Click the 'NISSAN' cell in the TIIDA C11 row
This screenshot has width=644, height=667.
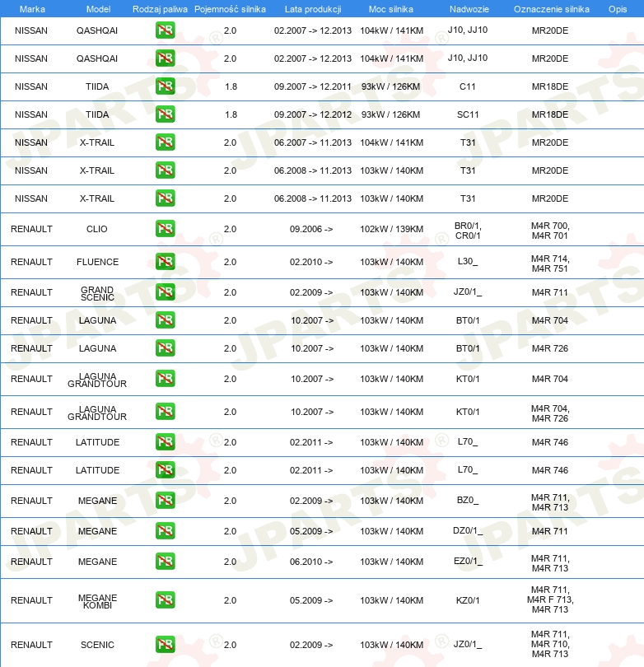pos(31,86)
